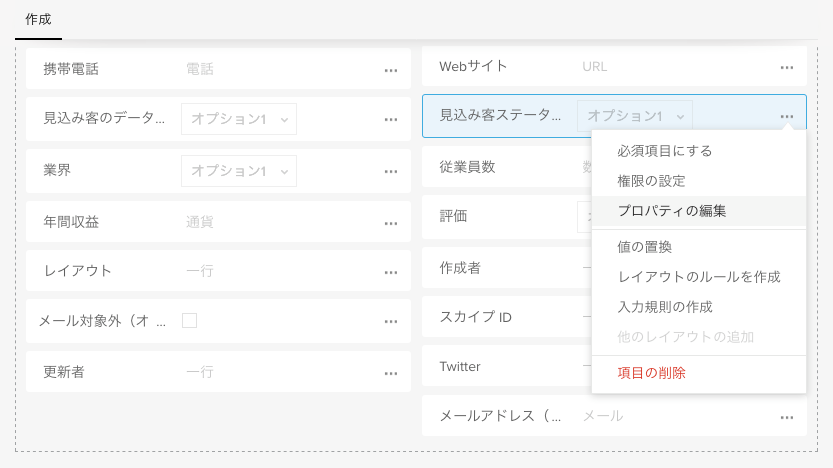Choose 値の置換 from the menu
Screen dimensions: 833x468
tap(644, 247)
